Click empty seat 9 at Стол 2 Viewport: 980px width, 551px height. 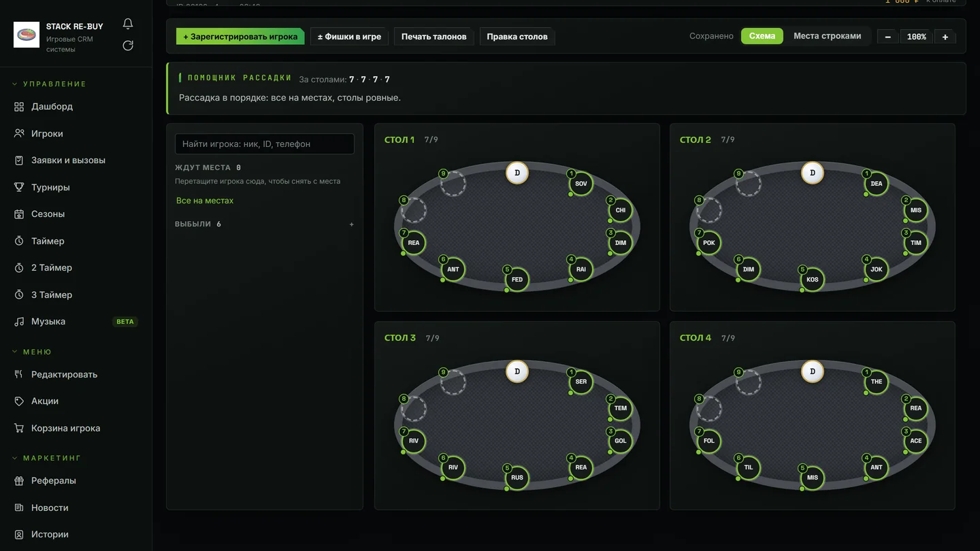coord(749,184)
